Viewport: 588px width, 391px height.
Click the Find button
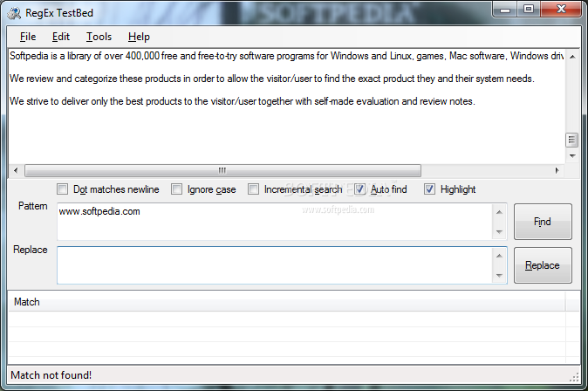[x=543, y=222]
